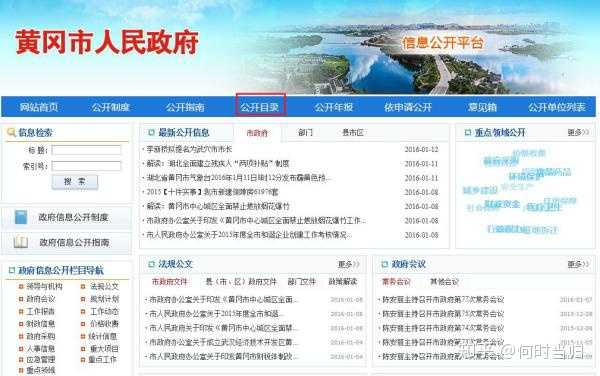Image resolution: width=600 pixels, height=376 pixels.
Task: Open 依申请公开 in the navigation bar
Action: click(x=408, y=107)
